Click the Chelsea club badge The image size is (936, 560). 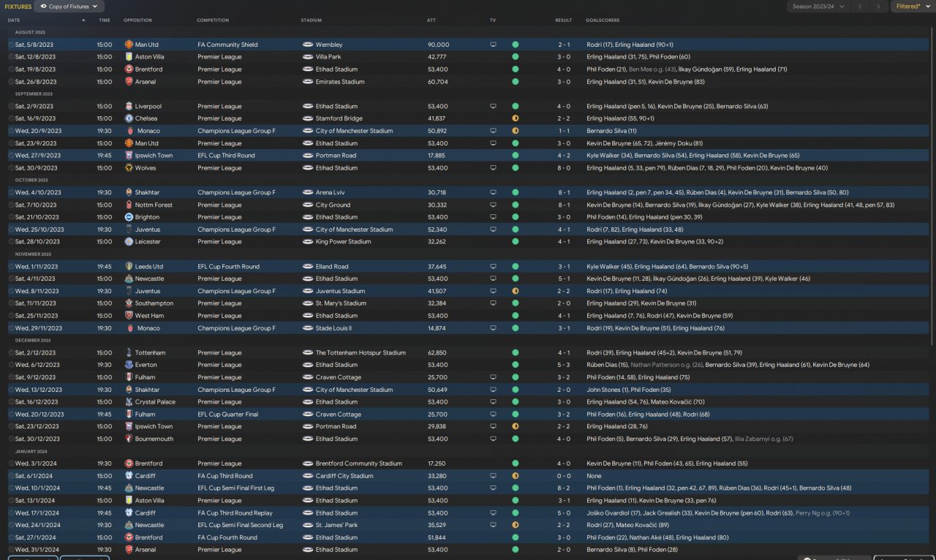[129, 118]
